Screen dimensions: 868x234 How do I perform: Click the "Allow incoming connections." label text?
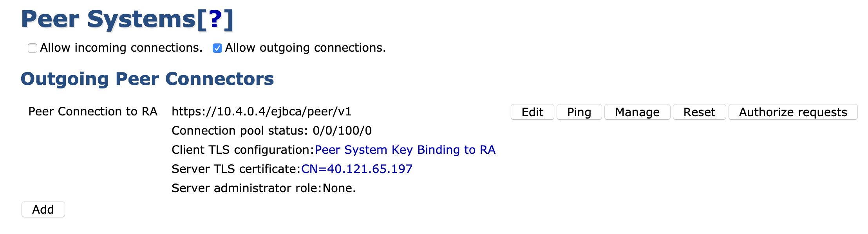121,48
